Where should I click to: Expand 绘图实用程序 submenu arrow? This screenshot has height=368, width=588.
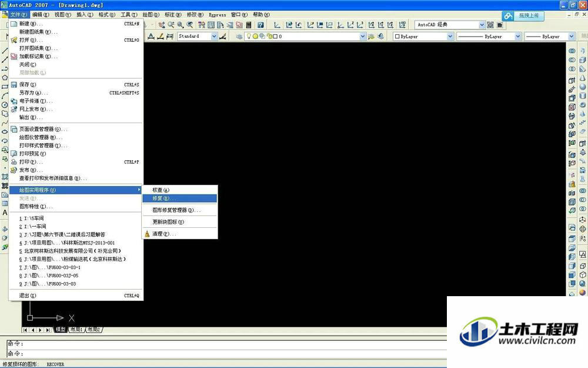click(139, 190)
